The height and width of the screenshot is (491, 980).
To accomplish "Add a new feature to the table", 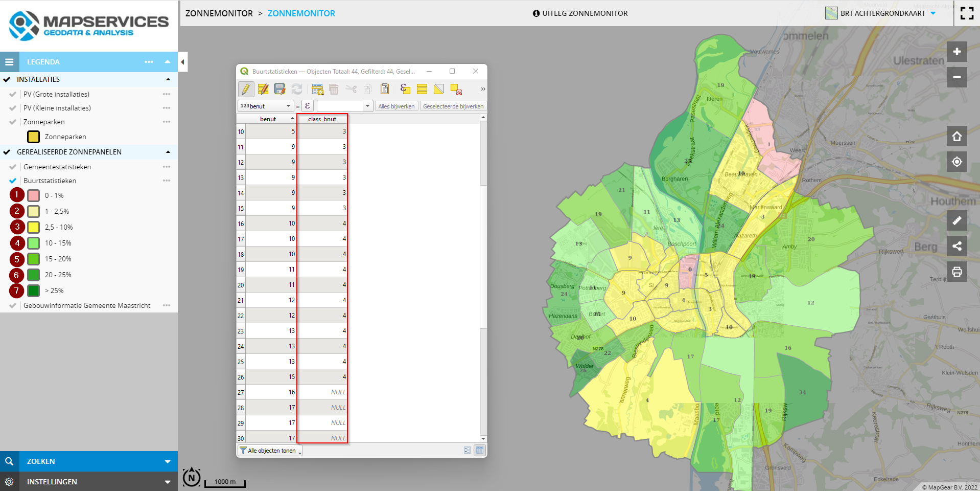I will click(317, 89).
